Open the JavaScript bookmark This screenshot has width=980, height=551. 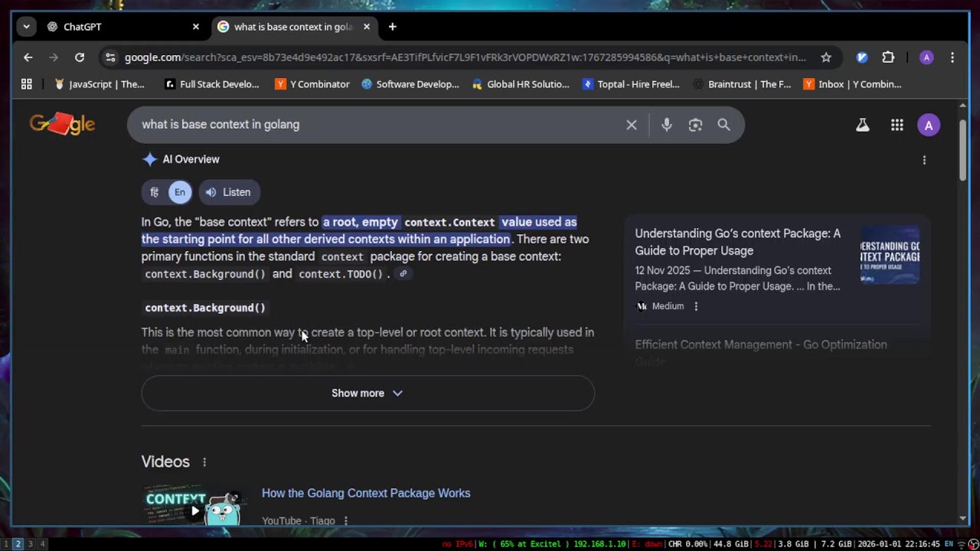coord(100,84)
